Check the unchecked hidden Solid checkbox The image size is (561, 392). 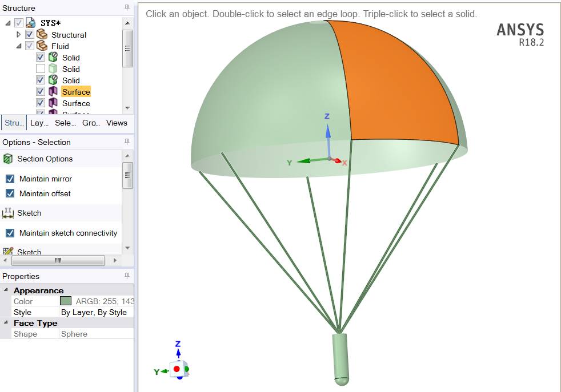tap(41, 68)
